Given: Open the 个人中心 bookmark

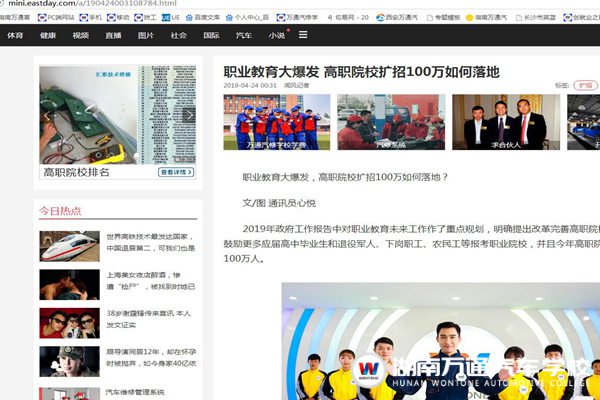Looking at the screenshot, I should (x=247, y=17).
